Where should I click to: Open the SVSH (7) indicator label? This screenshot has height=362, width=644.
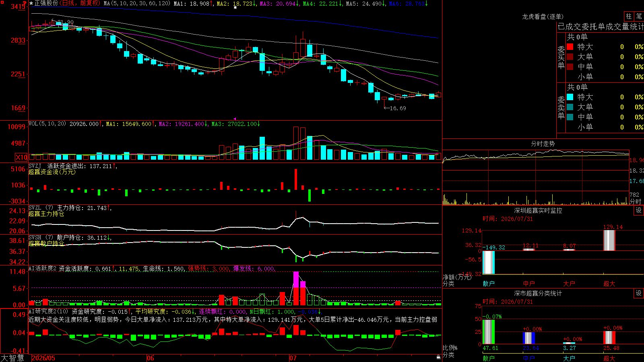click(41, 237)
